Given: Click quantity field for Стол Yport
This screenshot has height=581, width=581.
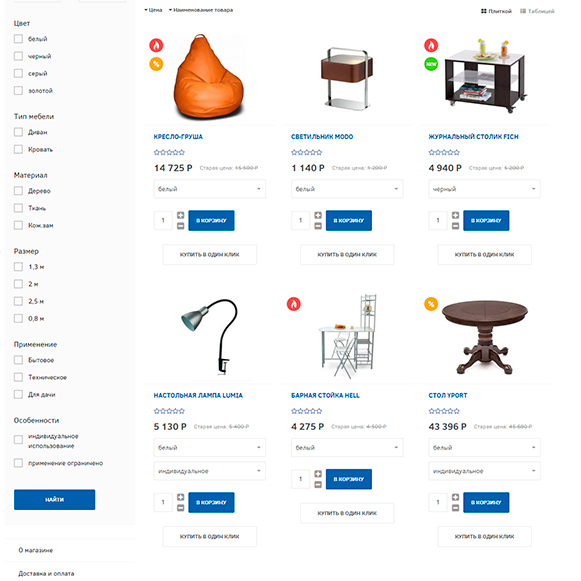Looking at the screenshot, I should click(x=438, y=502).
